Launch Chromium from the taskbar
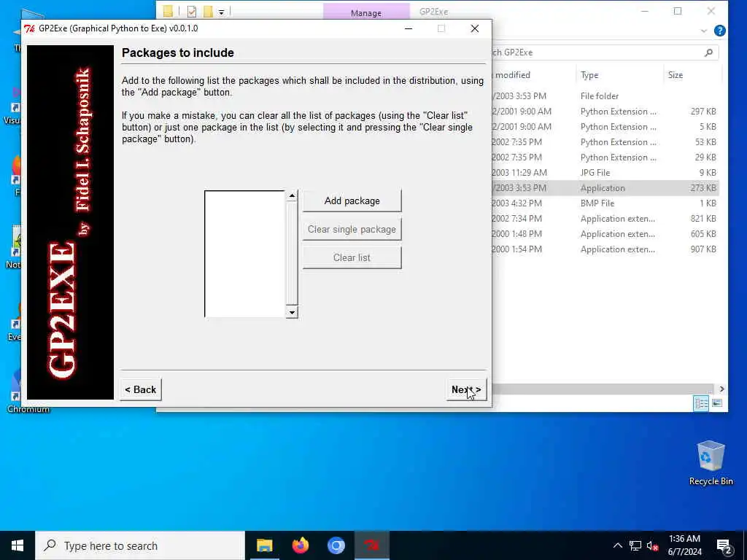747x560 pixels. point(336,545)
